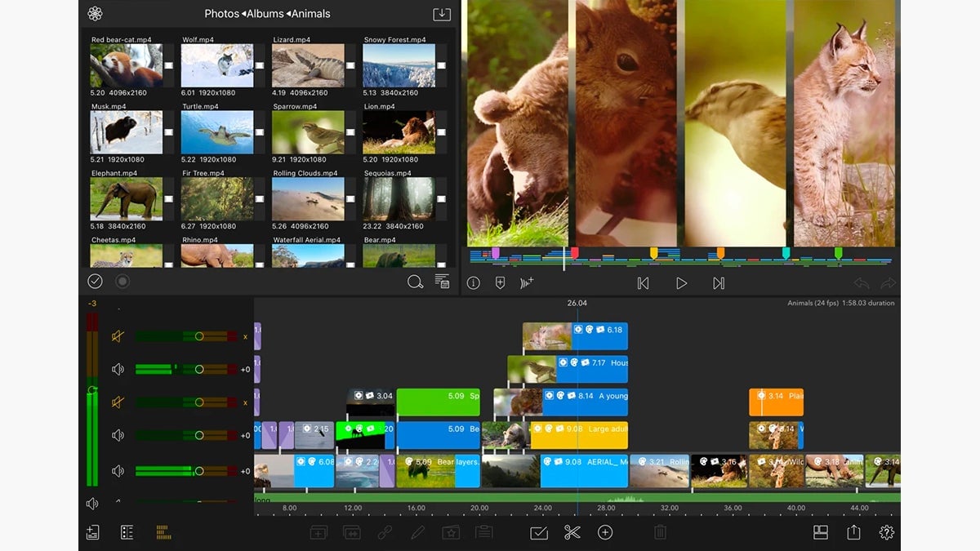Open the library sort options
The height and width of the screenshot is (551, 980).
(442, 280)
